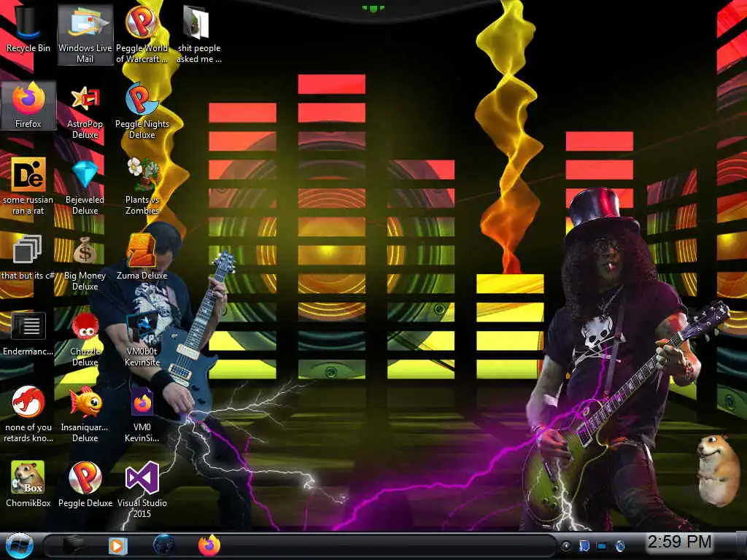This screenshot has width=747, height=560.
Task: Click the Peggle Deluxe shortcut
Action: click(x=85, y=484)
